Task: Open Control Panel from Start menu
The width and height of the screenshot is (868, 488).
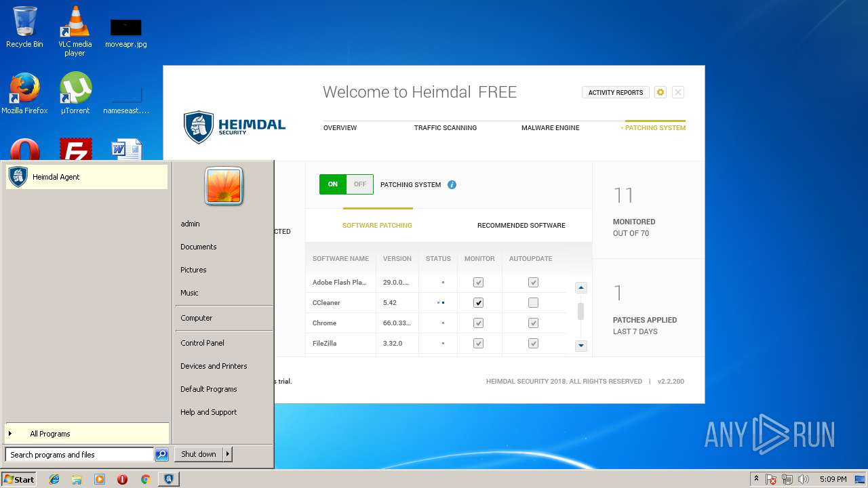Action: point(202,343)
